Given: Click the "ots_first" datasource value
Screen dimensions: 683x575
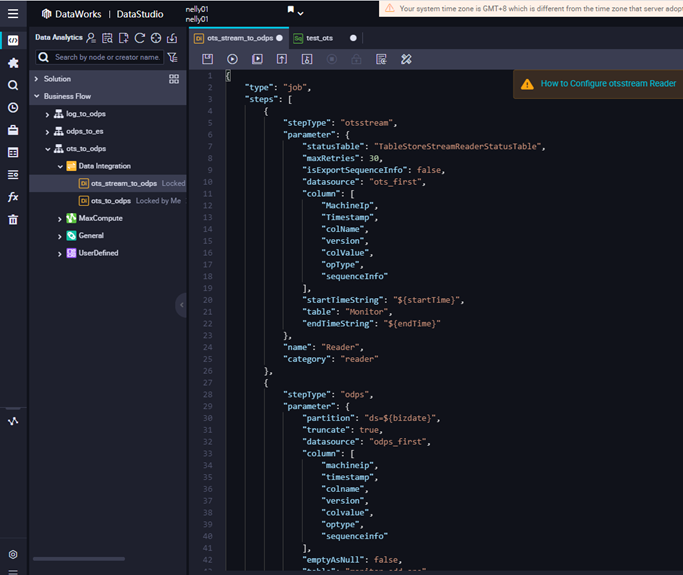Looking at the screenshot, I should pos(397,182).
